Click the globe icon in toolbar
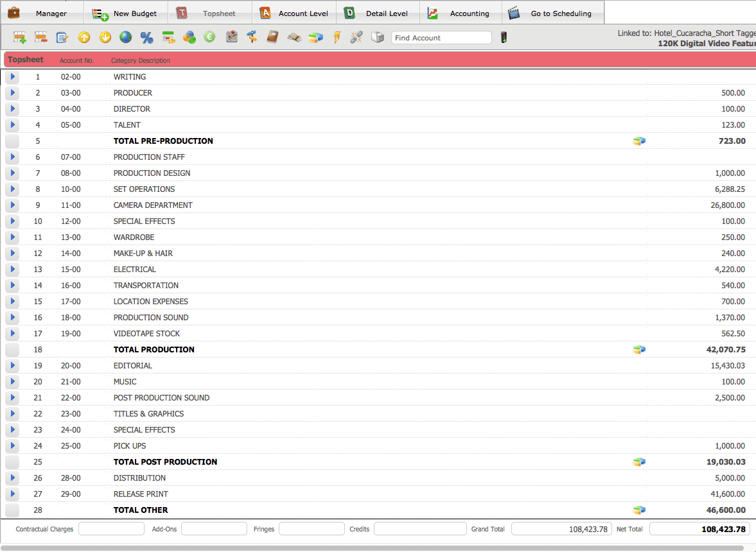The image size is (756, 552). pos(126,37)
